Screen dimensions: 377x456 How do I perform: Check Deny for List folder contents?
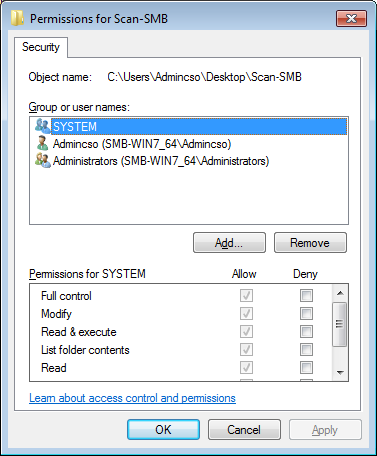click(x=306, y=349)
